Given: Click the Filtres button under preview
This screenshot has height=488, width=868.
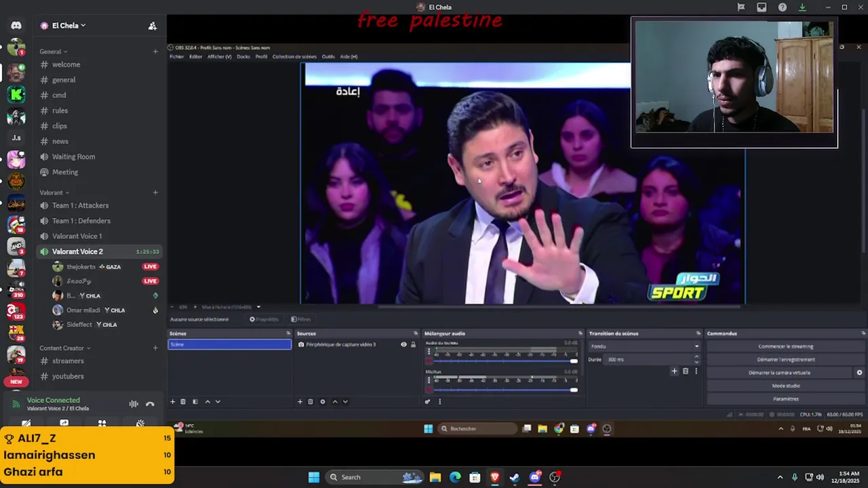Looking at the screenshot, I should click(x=301, y=319).
